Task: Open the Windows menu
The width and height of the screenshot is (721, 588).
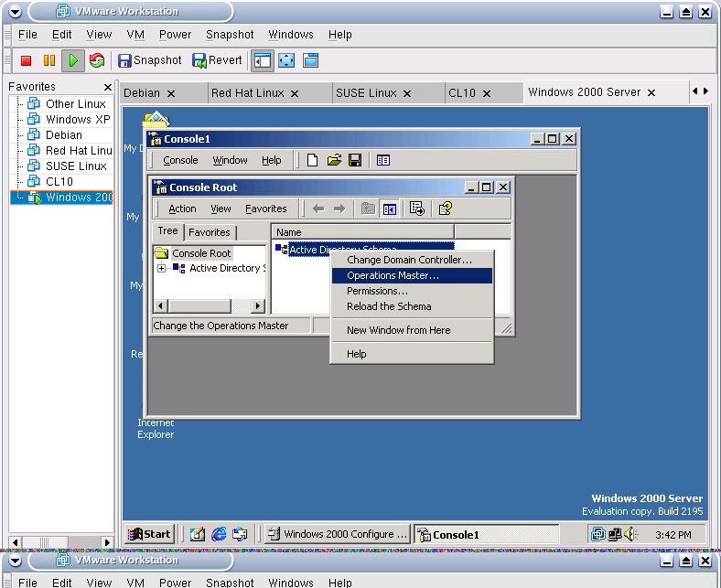Action: pyautogui.click(x=291, y=35)
